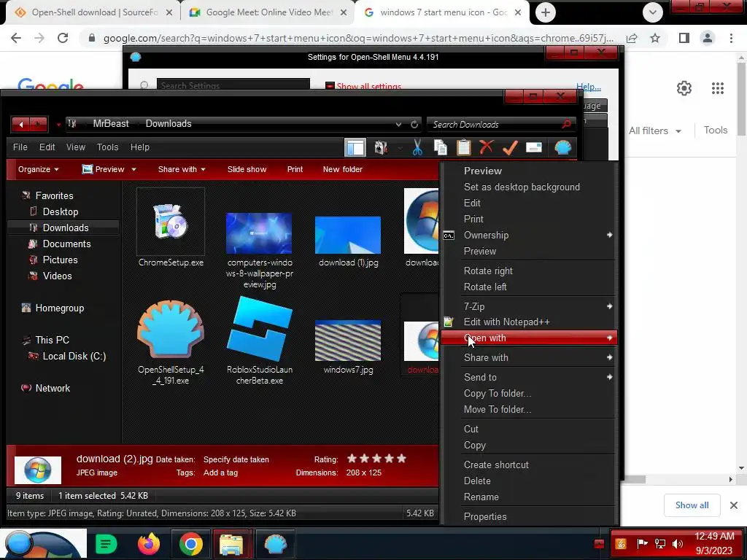Click the volume speaker tray icon

pos(677,543)
